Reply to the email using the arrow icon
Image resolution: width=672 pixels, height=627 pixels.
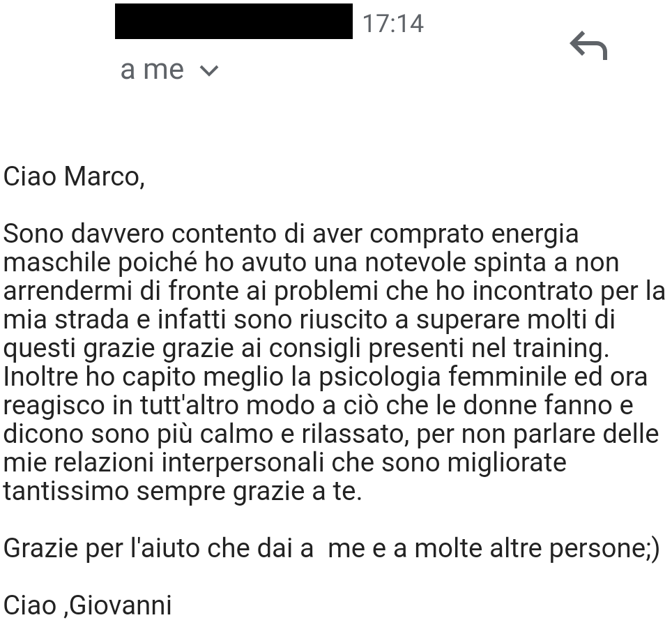point(588,45)
